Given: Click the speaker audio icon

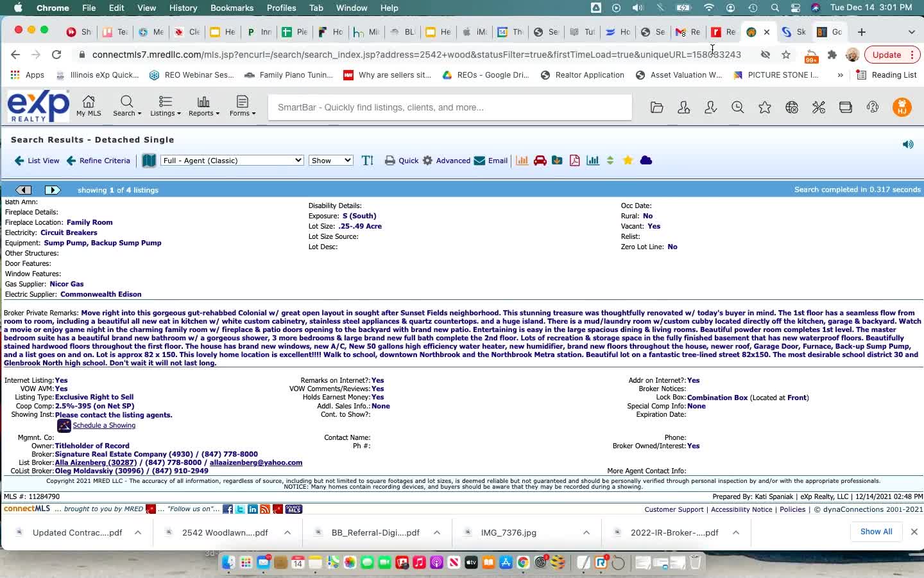Looking at the screenshot, I should 908,144.
